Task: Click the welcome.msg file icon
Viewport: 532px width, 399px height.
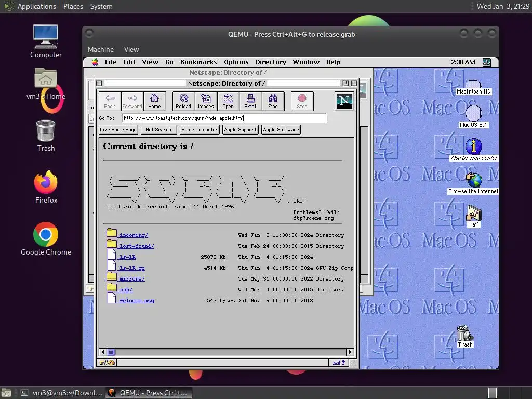Action: pos(112,298)
